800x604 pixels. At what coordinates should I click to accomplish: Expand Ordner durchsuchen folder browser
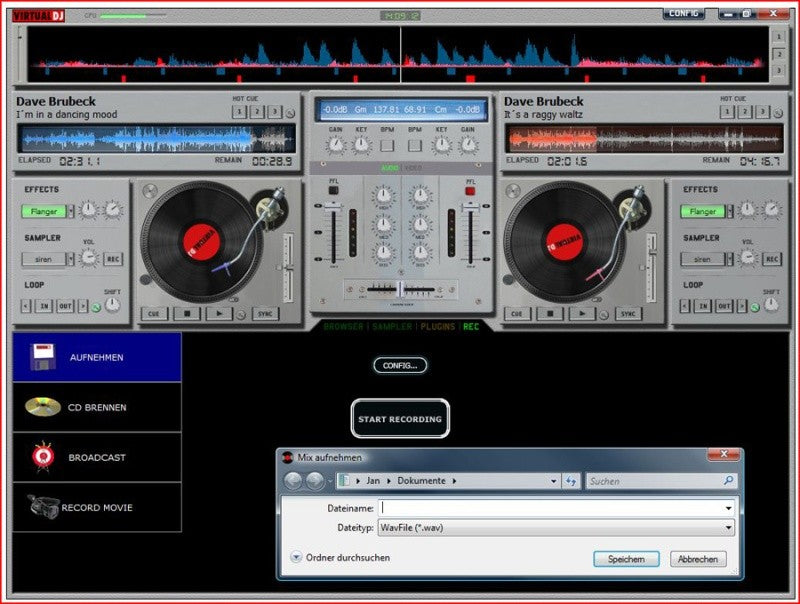click(296, 557)
